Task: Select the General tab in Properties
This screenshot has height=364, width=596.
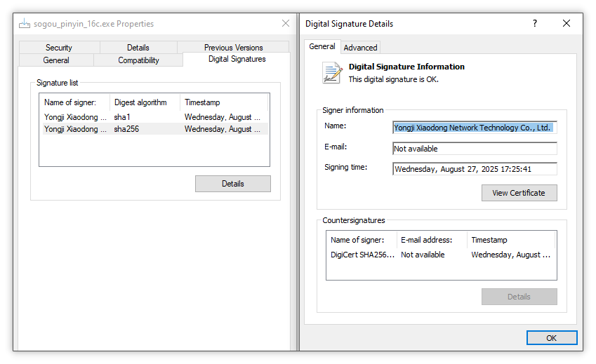Action: (56, 60)
